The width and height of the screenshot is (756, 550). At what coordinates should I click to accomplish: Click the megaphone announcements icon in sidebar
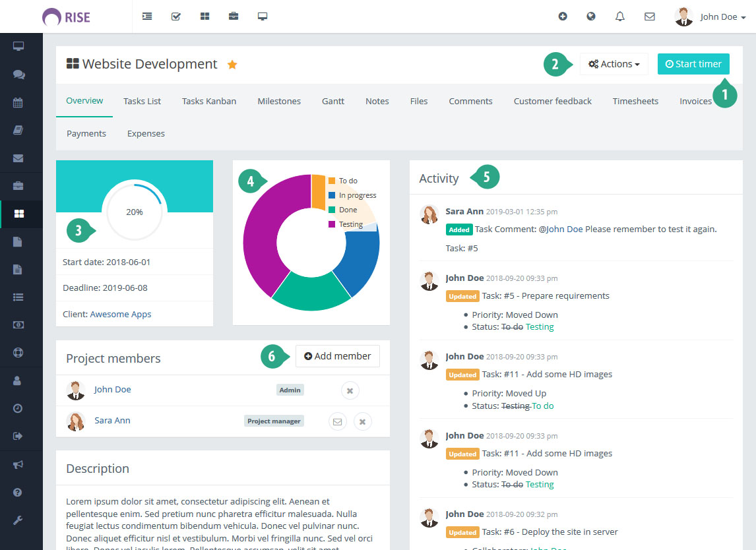click(18, 464)
